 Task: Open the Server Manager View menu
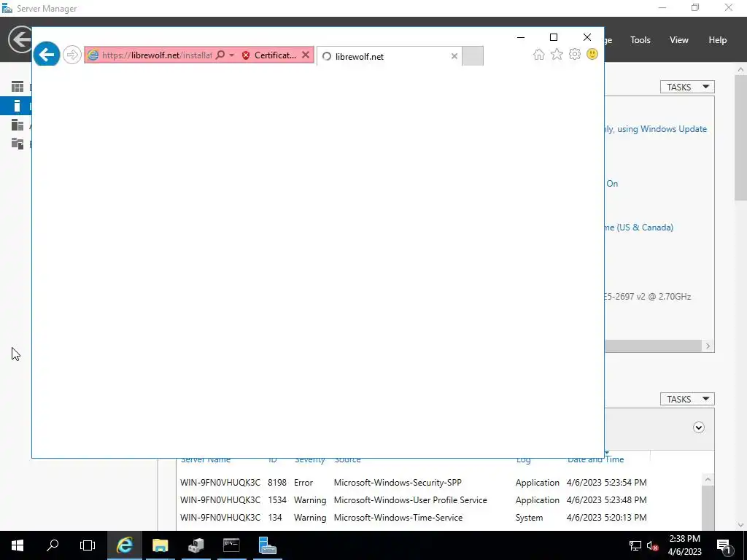pos(679,40)
